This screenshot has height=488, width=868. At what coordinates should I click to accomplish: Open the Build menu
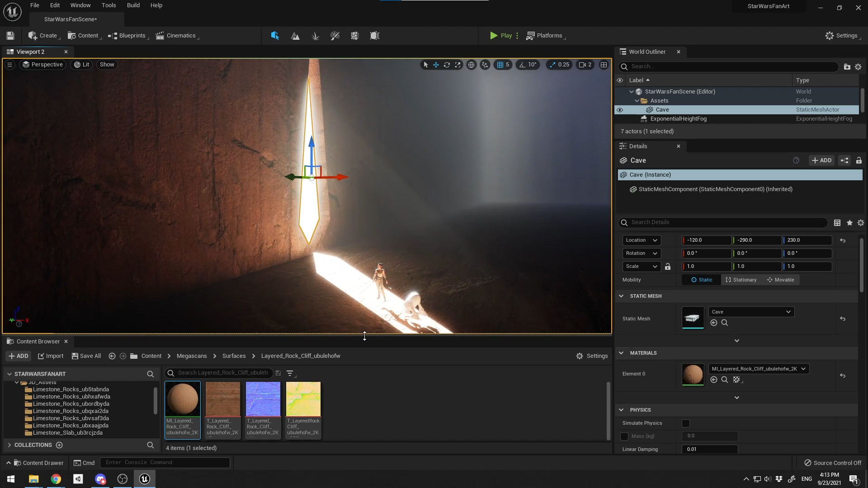133,5
